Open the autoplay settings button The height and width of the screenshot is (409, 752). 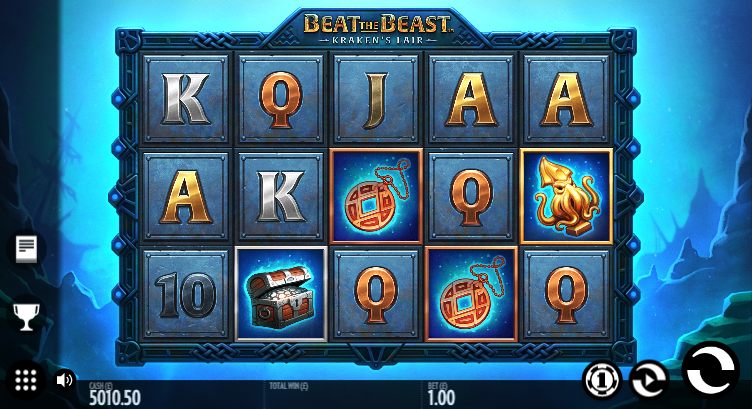tap(649, 380)
